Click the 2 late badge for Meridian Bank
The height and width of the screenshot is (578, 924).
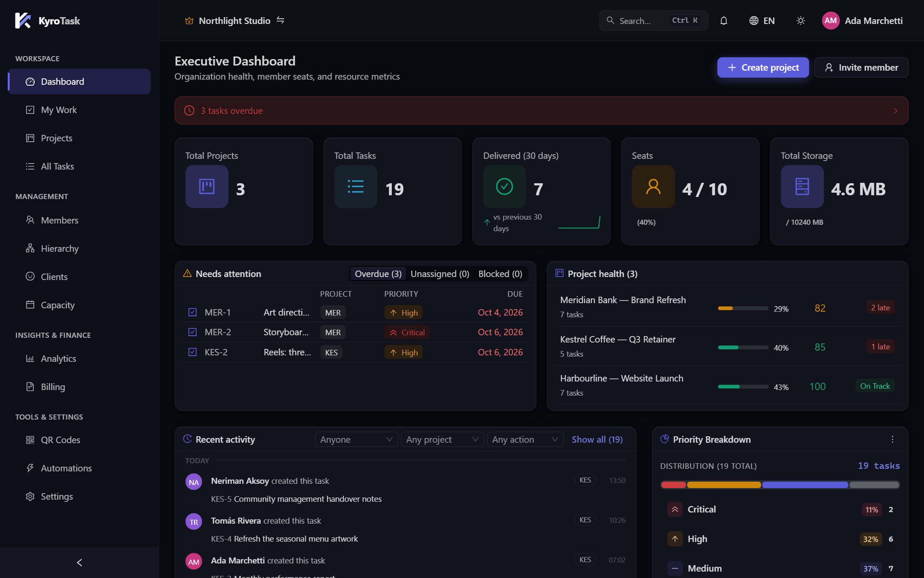(x=880, y=307)
